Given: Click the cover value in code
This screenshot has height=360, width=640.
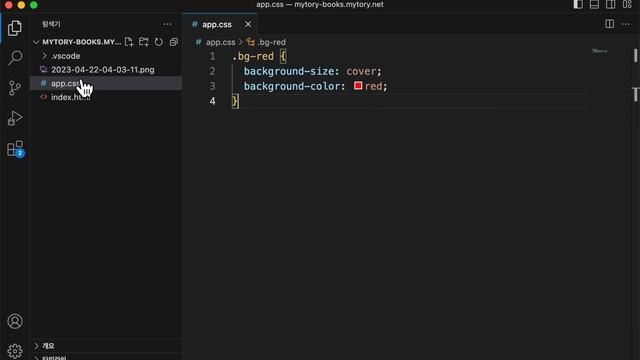Looking at the screenshot, I should coord(361,71).
